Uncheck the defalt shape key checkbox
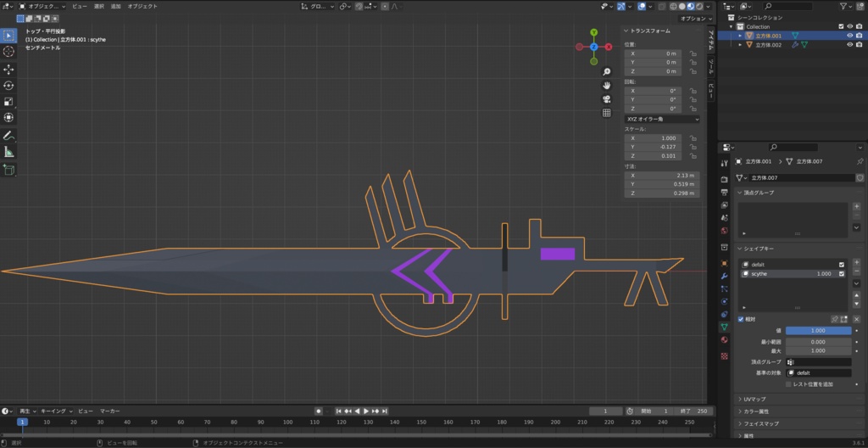The image size is (868, 448). point(842,265)
